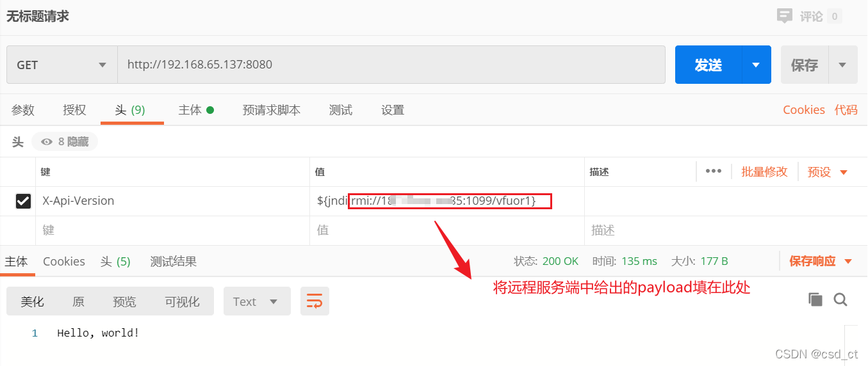Click the X-Api-Version key cell
Image resolution: width=868 pixels, height=366 pixels.
[x=173, y=201]
